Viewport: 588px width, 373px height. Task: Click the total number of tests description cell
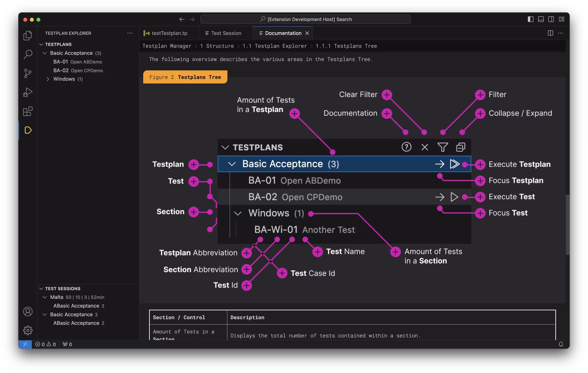tap(391, 332)
